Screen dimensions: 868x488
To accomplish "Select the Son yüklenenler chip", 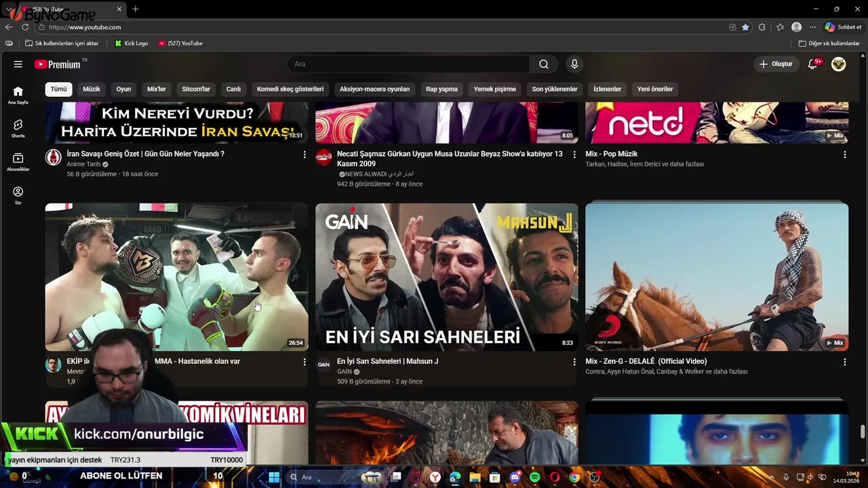I will pyautogui.click(x=555, y=89).
